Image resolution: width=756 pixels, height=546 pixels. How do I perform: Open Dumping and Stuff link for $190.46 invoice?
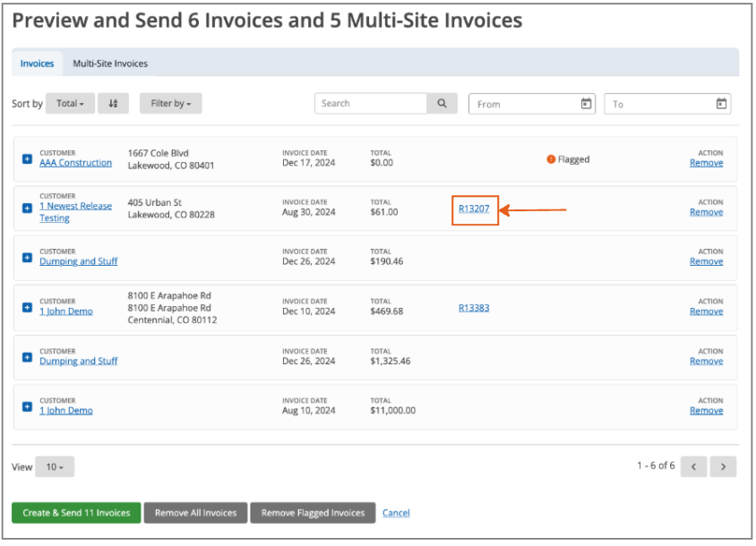point(79,261)
